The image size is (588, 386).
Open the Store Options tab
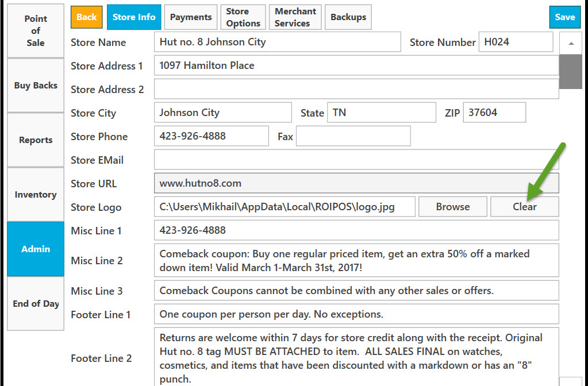[x=243, y=17]
